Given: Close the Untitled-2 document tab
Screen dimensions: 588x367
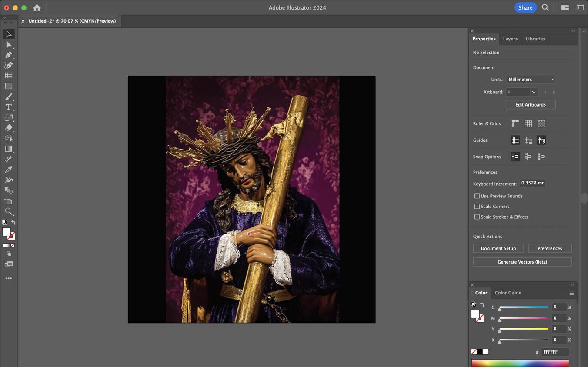Looking at the screenshot, I should pos(23,21).
